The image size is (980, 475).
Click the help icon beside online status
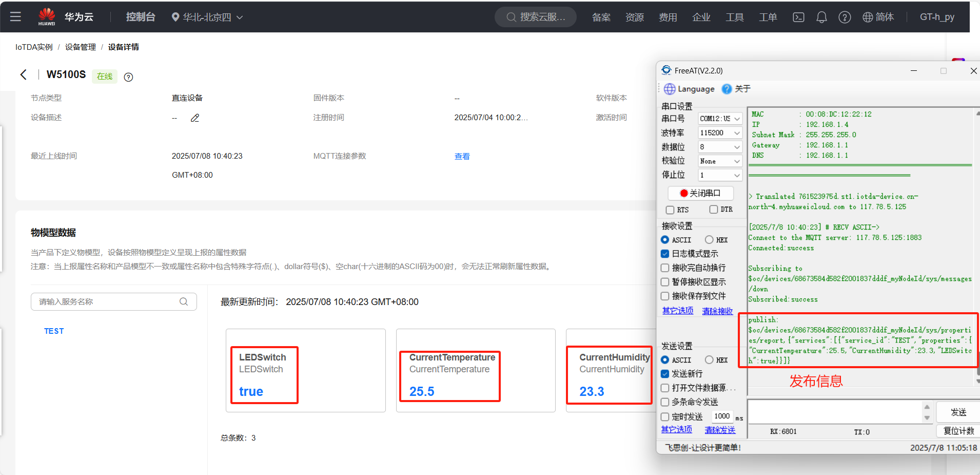129,77
